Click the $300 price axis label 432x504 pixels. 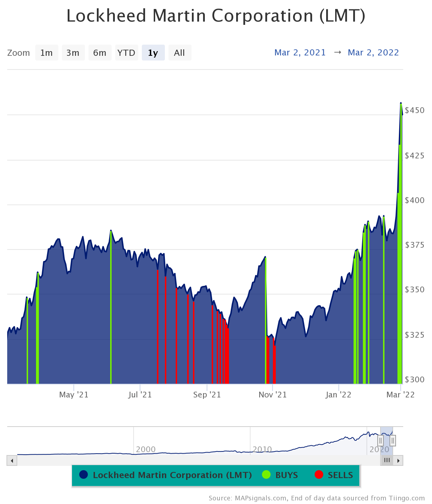click(x=415, y=379)
